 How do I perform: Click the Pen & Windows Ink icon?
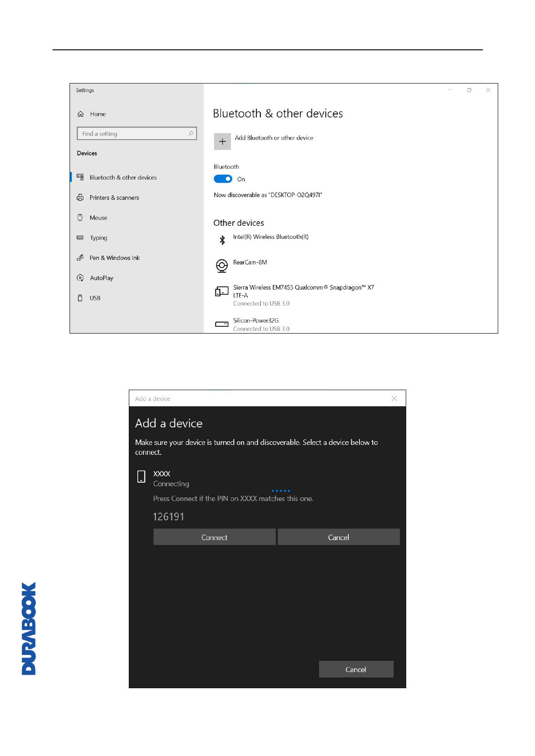[x=80, y=258]
